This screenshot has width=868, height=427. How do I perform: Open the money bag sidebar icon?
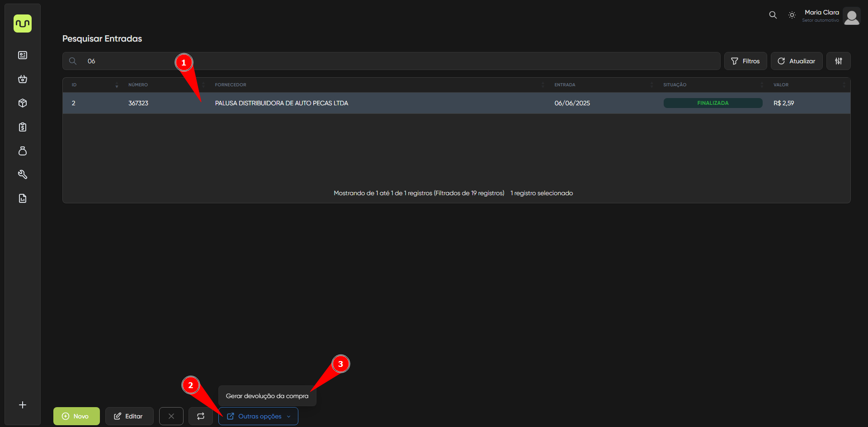click(23, 151)
